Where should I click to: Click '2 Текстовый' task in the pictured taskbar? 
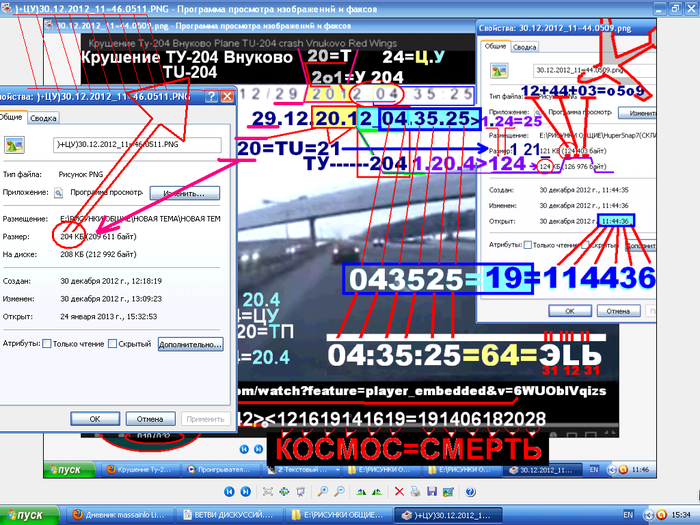(x=302, y=470)
